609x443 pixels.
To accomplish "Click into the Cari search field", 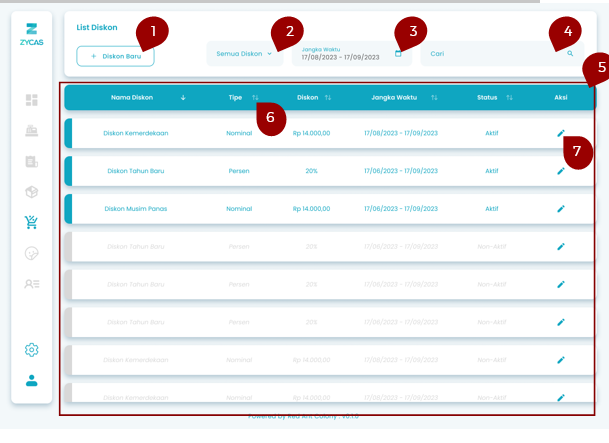I will [490, 53].
